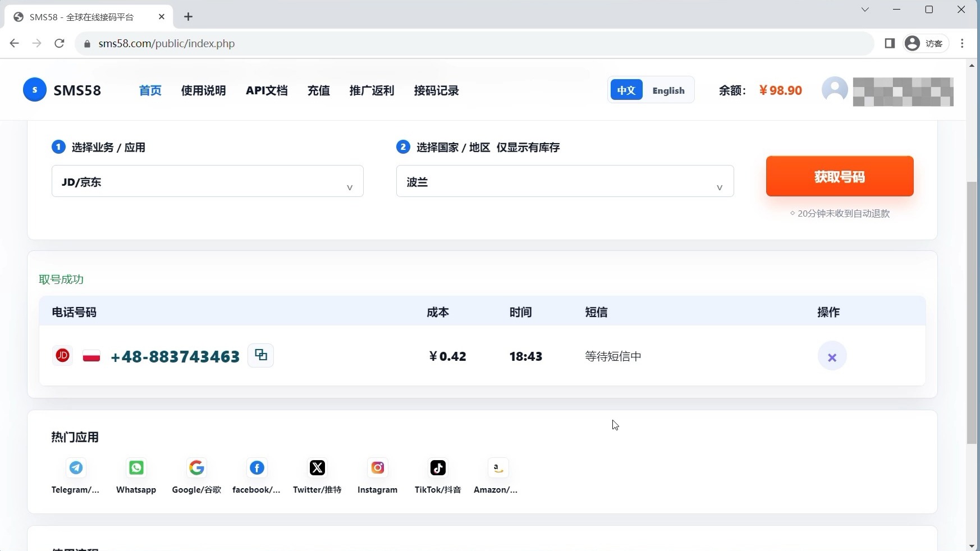The image size is (980, 551).
Task: Open 使用说明 page
Action: coord(203,90)
